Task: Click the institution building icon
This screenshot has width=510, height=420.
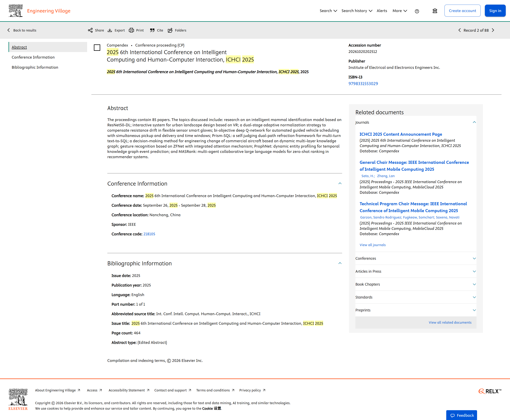Action: [435, 11]
